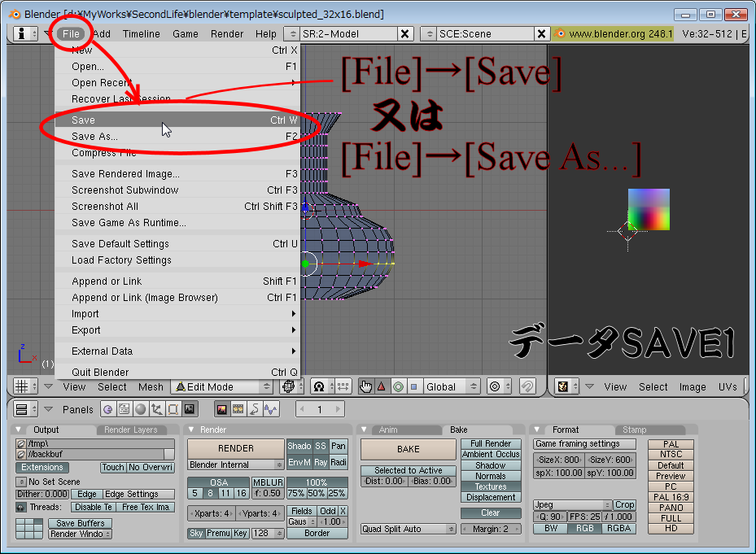The image size is (756, 554).
Task: Open the Scene context icon in Panels
Action: coord(190,409)
